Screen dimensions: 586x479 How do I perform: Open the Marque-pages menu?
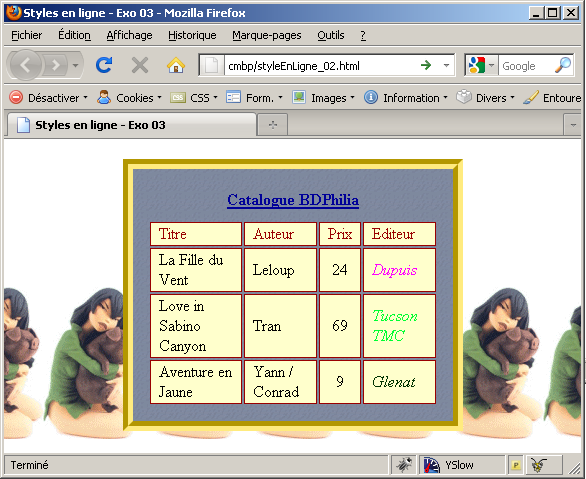[x=267, y=35]
